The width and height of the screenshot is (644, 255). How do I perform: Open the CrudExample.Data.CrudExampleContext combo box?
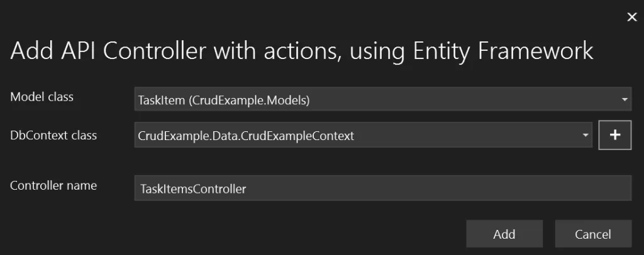pos(363,135)
